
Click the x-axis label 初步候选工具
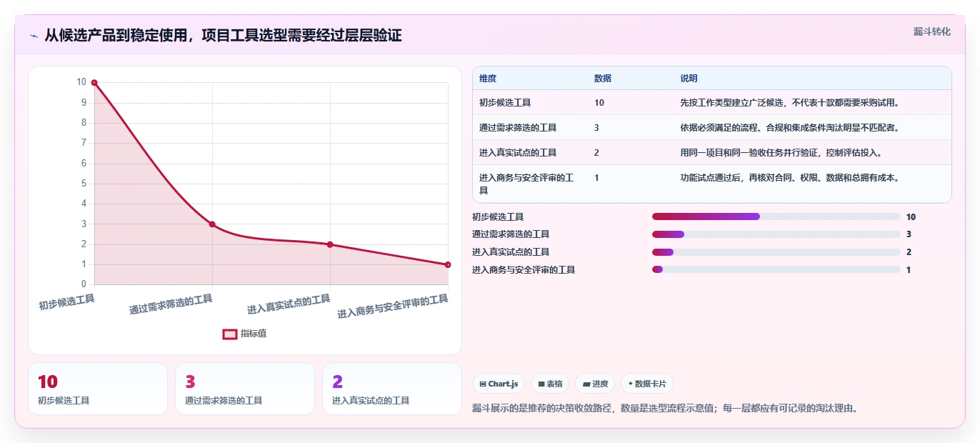tap(66, 302)
